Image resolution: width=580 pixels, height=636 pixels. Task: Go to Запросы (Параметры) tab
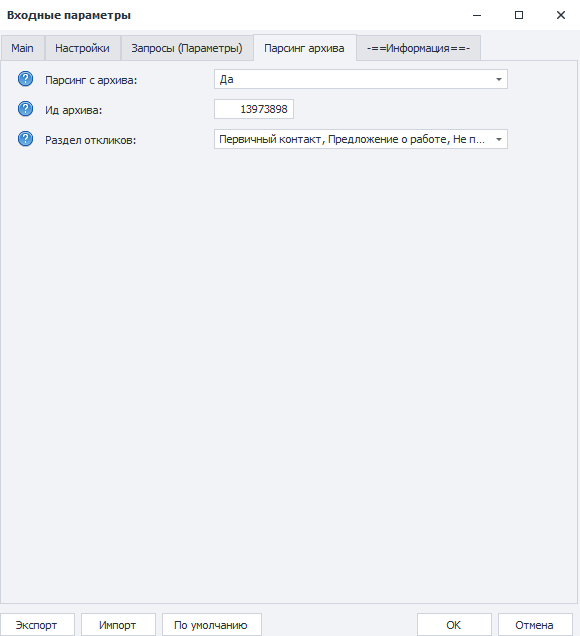click(187, 48)
